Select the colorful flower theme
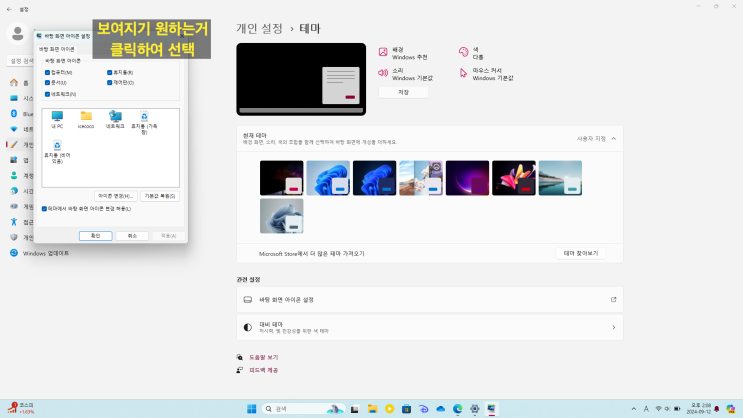This screenshot has width=743, height=418. [514, 178]
